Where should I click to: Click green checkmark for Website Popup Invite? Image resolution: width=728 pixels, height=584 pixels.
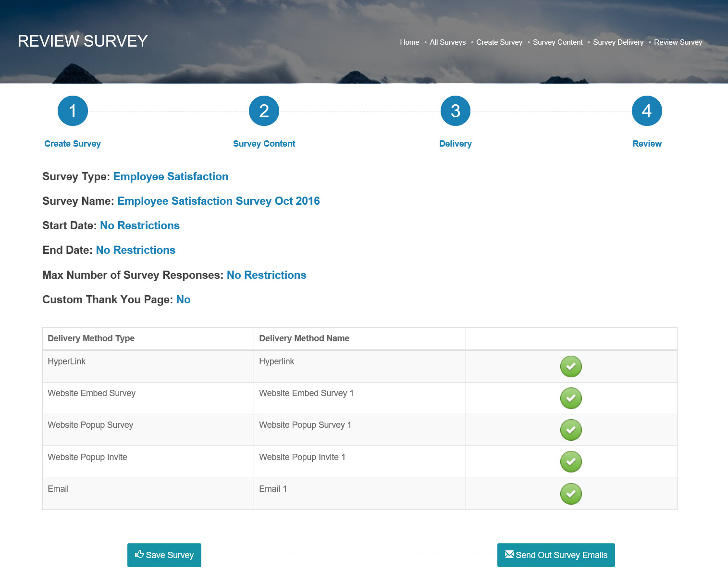(571, 462)
